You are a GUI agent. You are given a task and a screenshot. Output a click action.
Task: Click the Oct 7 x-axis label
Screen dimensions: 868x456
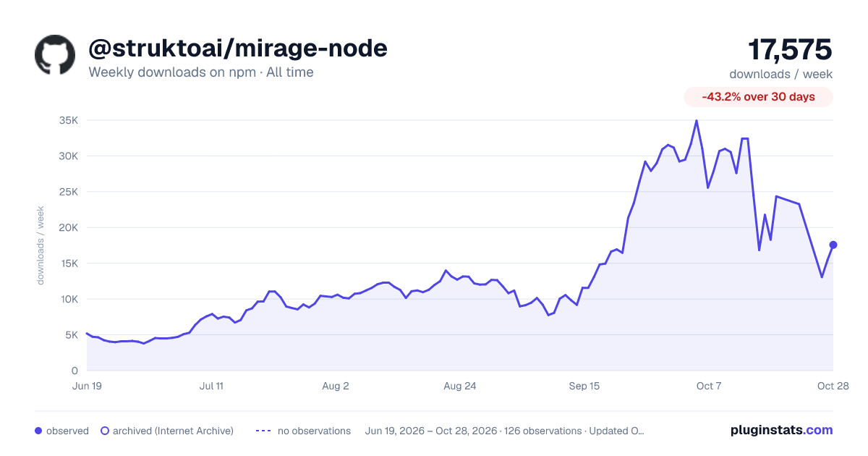[709, 386]
